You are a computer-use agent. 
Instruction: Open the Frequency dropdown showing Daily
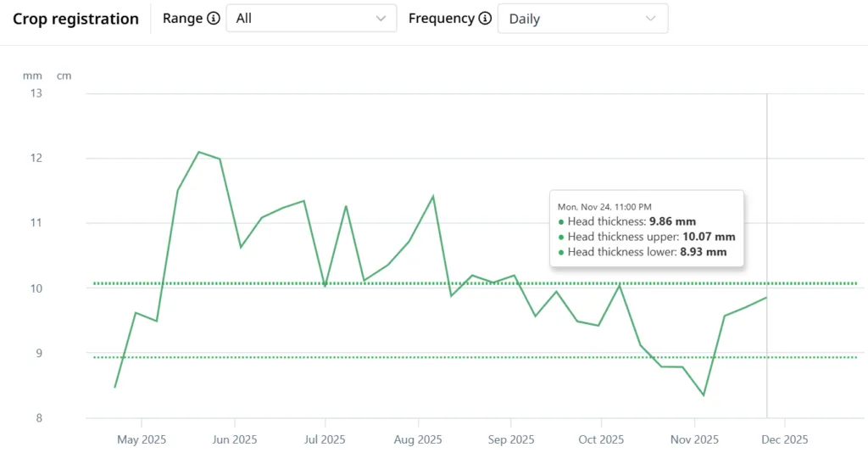click(582, 19)
